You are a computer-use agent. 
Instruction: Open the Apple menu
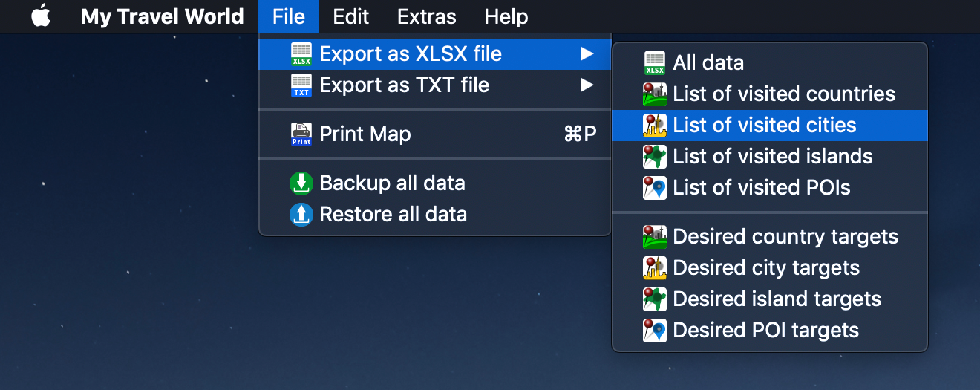click(x=41, y=16)
